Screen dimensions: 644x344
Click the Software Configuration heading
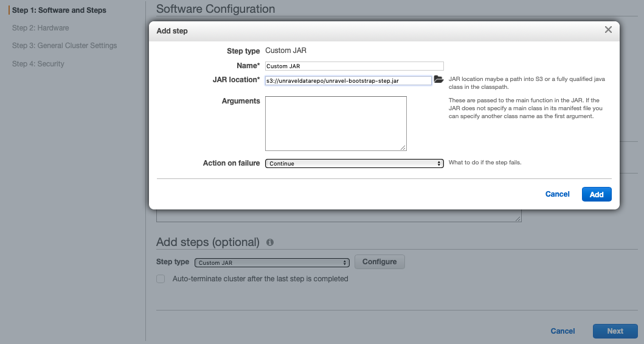pyautogui.click(x=216, y=9)
